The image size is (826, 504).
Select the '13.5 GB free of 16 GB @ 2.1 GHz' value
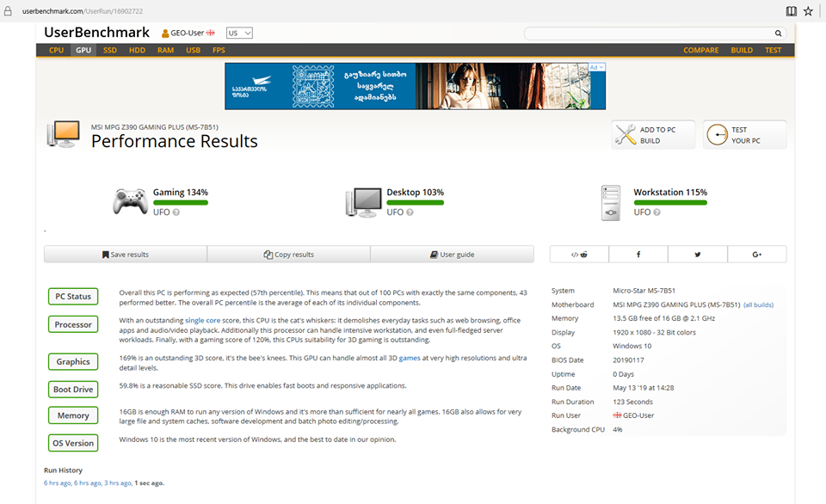(663, 318)
